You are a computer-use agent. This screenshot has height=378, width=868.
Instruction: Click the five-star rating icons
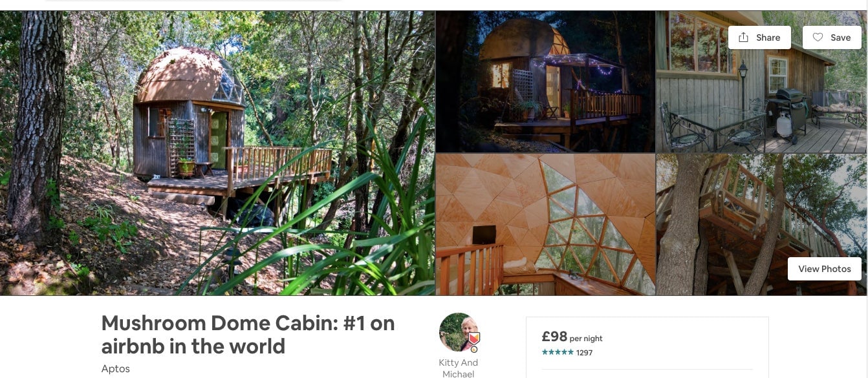[558, 352]
